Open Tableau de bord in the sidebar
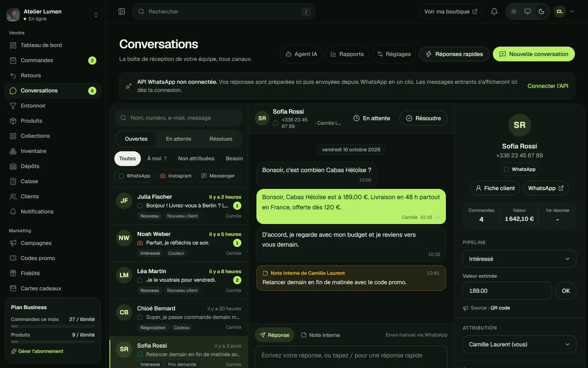 pyautogui.click(x=53, y=45)
